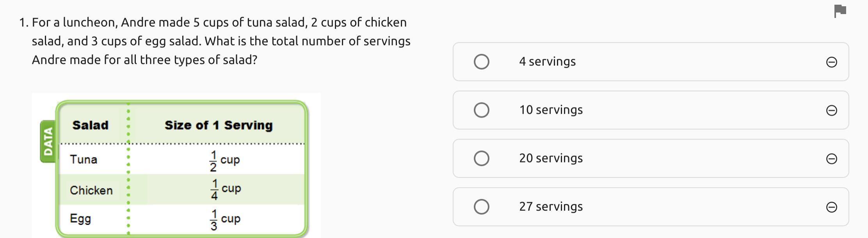Click the "27 servings" answer label
Image resolution: width=868 pixels, height=238 pixels.
coord(551,207)
